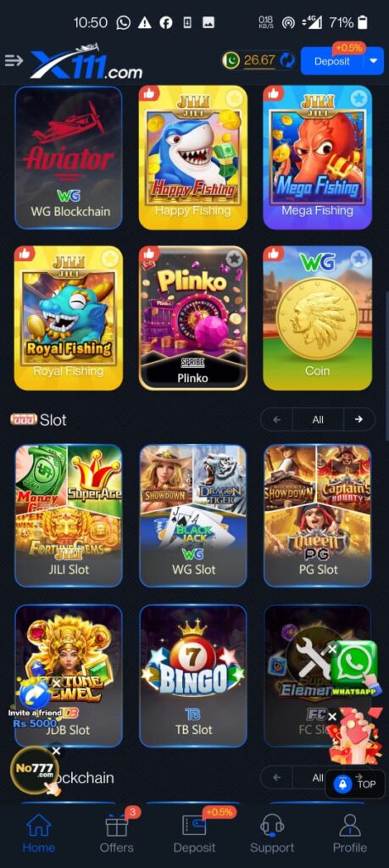Open the Support headset icon
The width and height of the screenshot is (389, 868).
tap(272, 826)
